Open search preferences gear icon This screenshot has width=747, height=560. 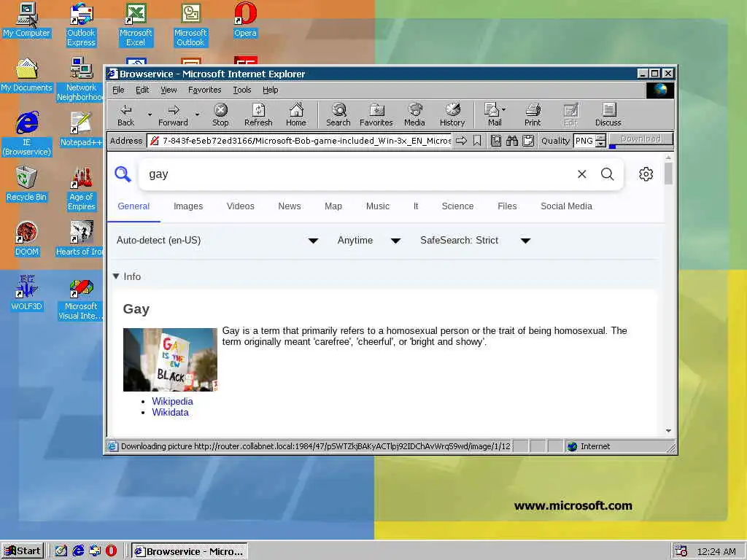coord(646,174)
